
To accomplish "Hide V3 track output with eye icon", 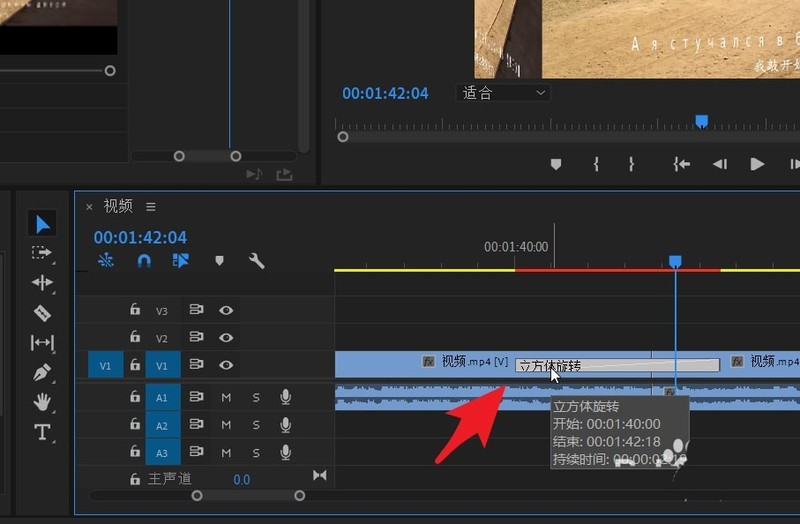I will click(x=226, y=311).
